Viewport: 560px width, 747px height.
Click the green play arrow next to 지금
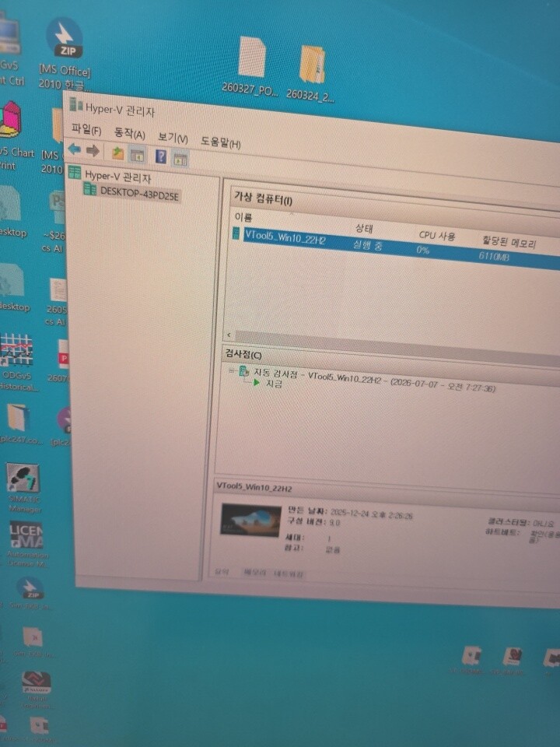[257, 382]
